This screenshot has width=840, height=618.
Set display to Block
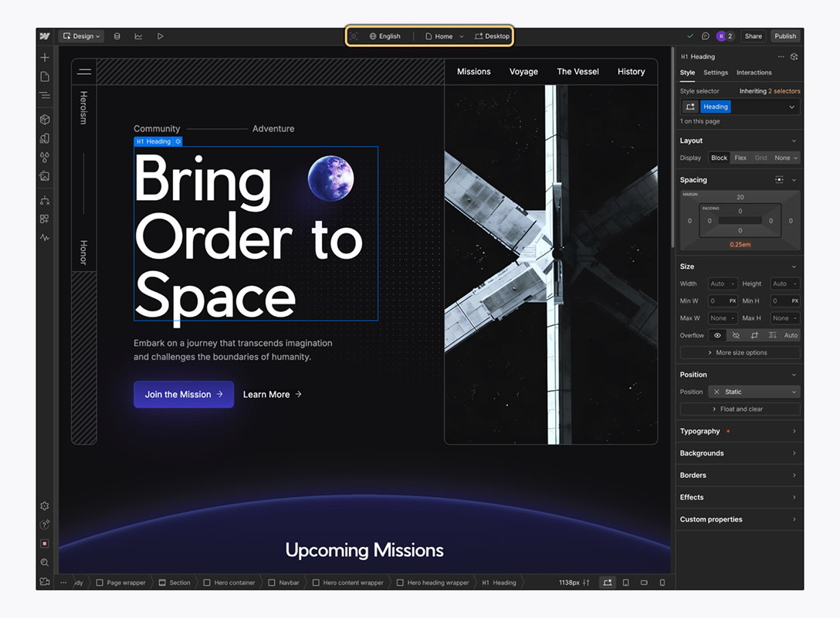pyautogui.click(x=719, y=158)
